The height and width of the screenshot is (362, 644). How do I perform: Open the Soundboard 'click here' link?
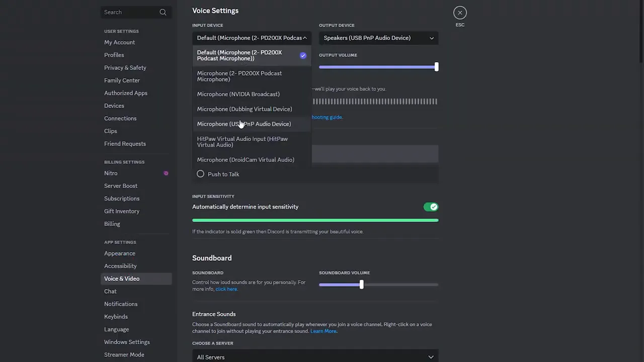pos(226,289)
